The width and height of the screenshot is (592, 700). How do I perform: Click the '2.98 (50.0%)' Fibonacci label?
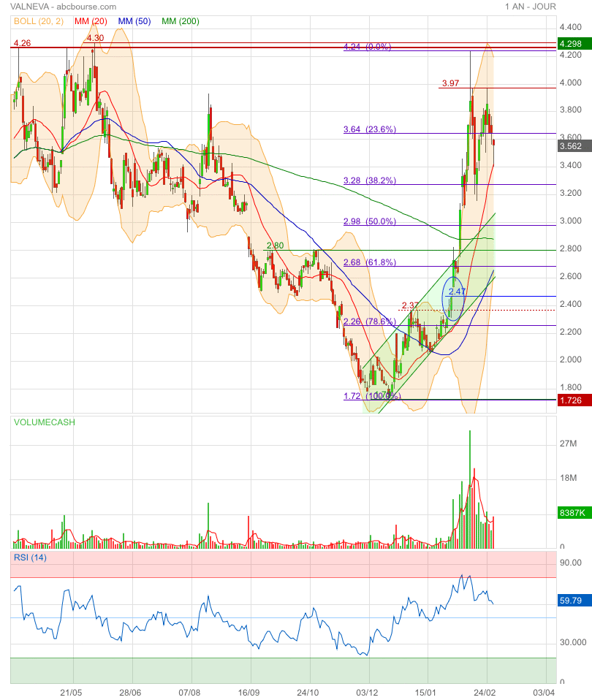tap(370, 221)
